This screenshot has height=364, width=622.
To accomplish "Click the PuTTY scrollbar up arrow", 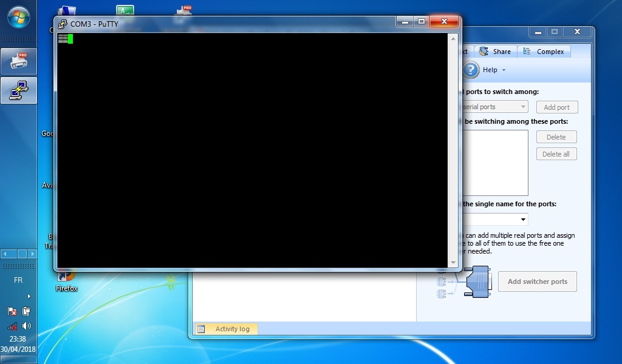I will point(453,38).
